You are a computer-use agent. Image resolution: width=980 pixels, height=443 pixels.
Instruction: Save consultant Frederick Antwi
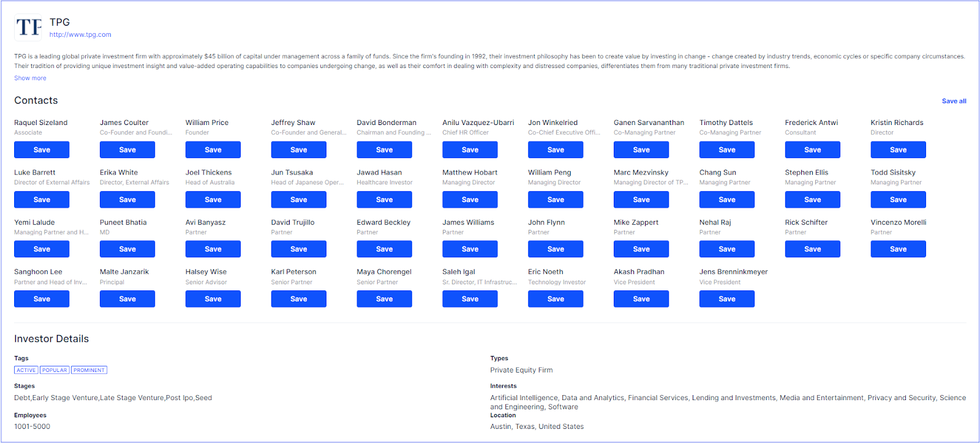click(813, 150)
